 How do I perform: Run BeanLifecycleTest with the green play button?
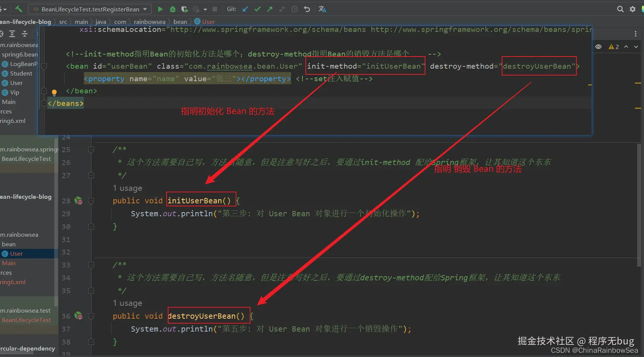coord(160,9)
